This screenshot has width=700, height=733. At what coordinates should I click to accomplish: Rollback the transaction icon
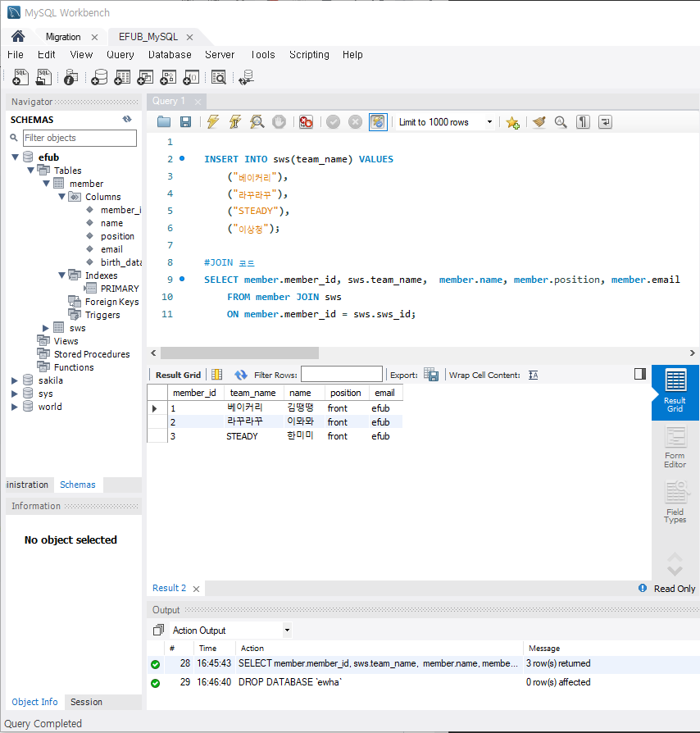point(355,122)
